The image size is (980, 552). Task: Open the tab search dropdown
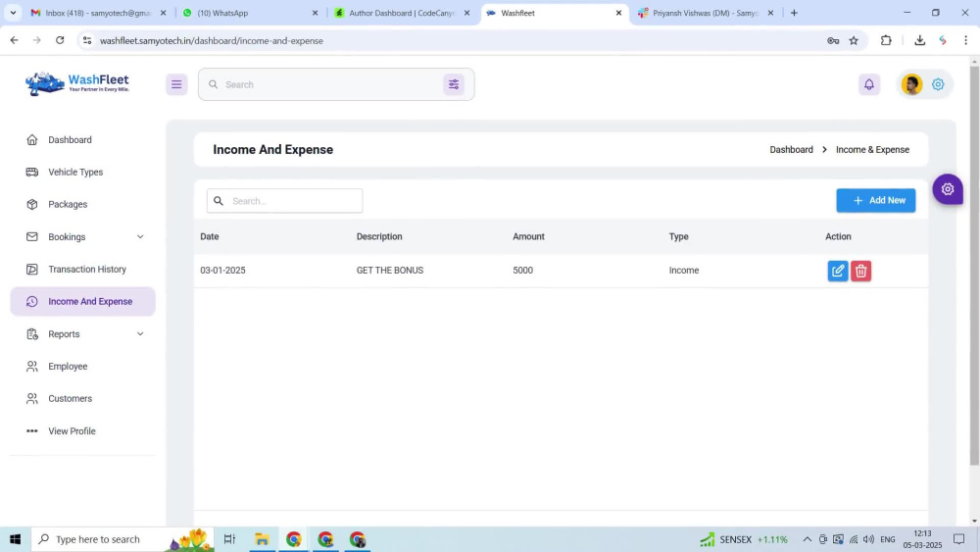pyautogui.click(x=13, y=13)
